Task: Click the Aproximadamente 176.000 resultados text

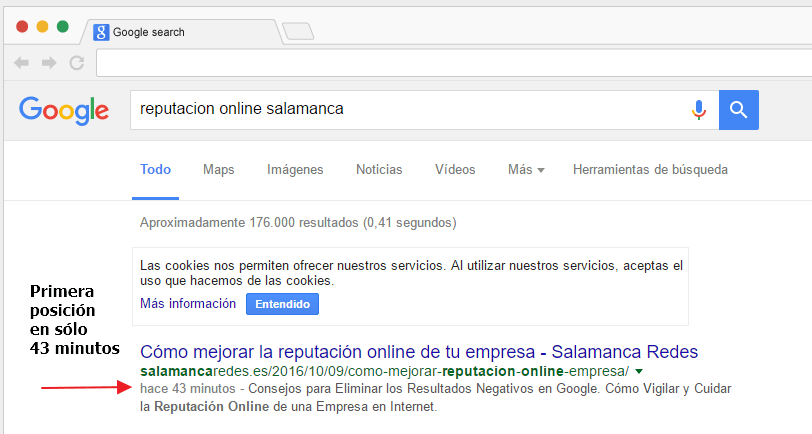Action: tap(298, 223)
